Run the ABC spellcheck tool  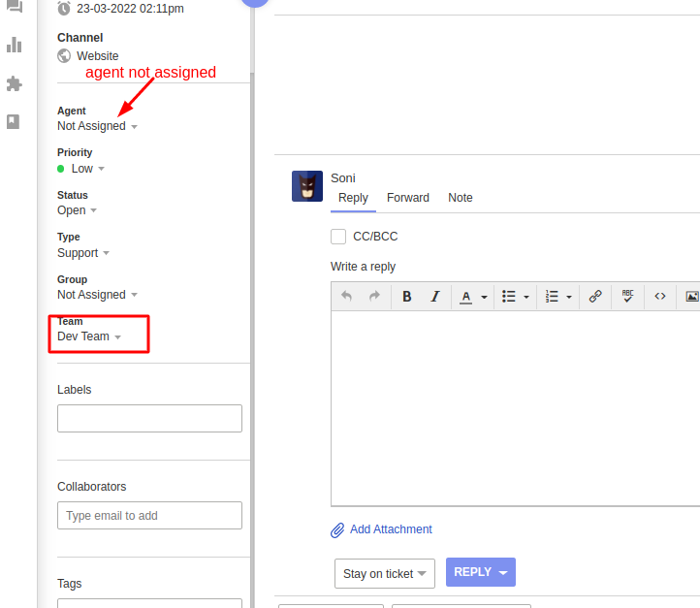pyautogui.click(x=627, y=296)
